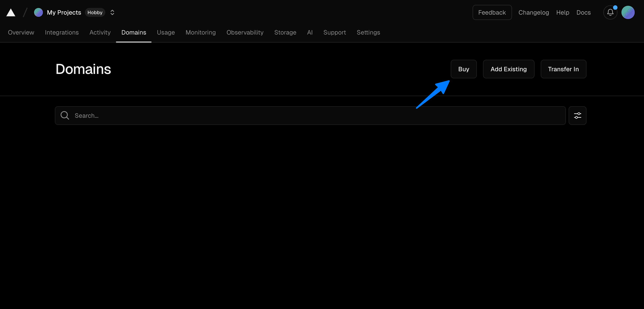Open the Changelog link
Screen dimensions: 644x309
(x=533, y=13)
